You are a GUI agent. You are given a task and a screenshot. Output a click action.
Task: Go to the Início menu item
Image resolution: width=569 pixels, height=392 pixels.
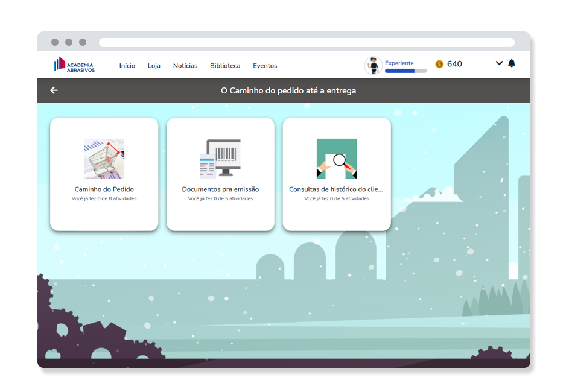click(127, 66)
